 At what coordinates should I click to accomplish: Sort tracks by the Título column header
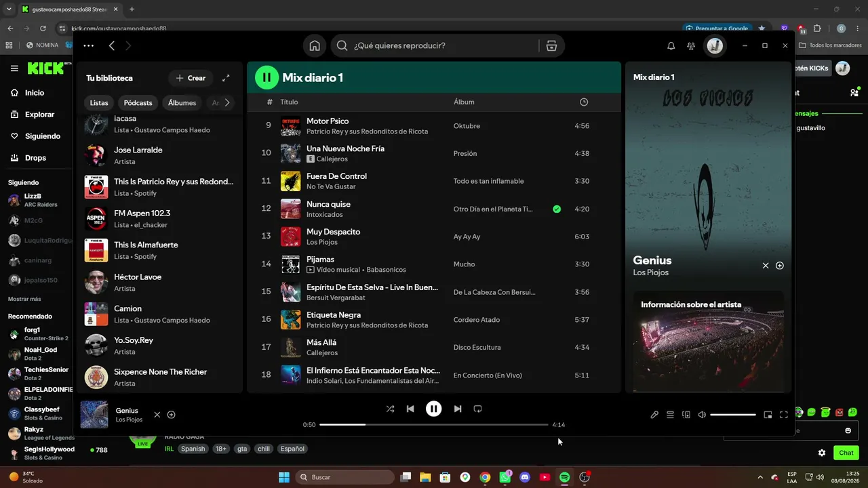click(289, 102)
